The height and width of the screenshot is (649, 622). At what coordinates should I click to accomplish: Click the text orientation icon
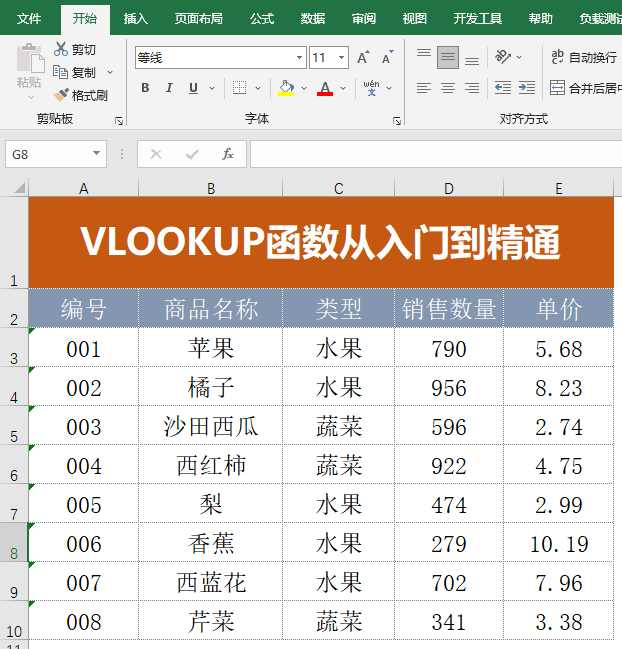coord(502,57)
